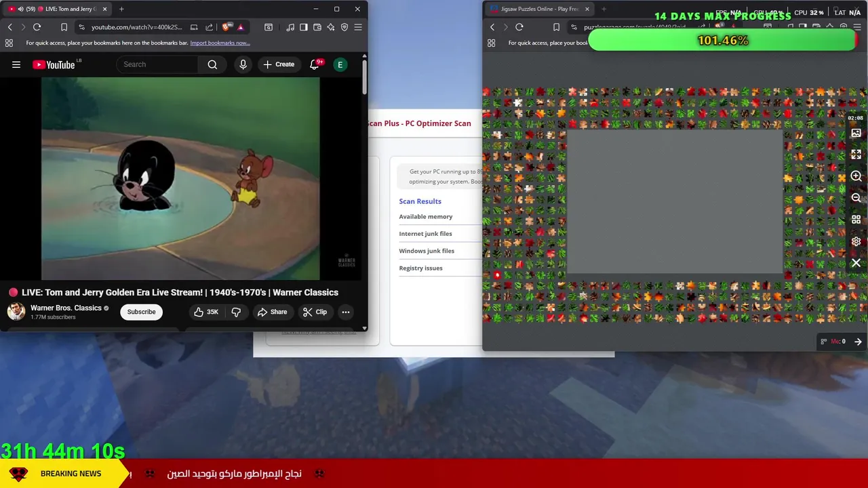This screenshot has height=488, width=868.
Task: Bookmark the YouTube page
Action: 64,27
